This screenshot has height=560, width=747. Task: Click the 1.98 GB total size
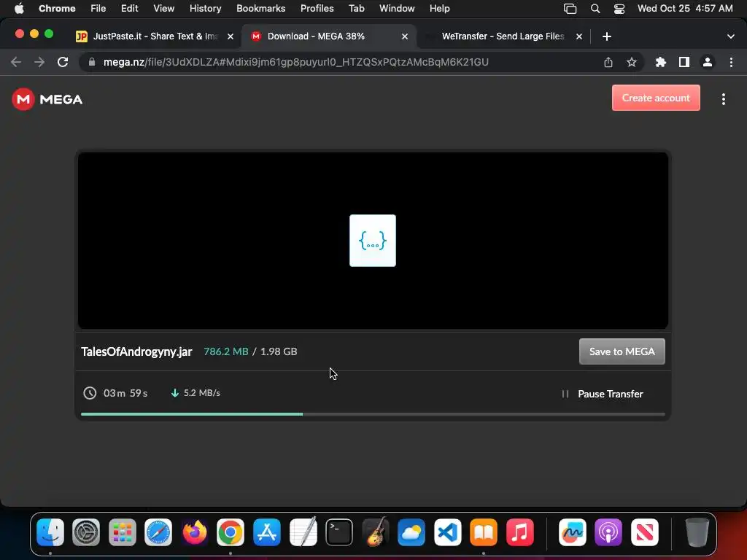[x=279, y=351]
